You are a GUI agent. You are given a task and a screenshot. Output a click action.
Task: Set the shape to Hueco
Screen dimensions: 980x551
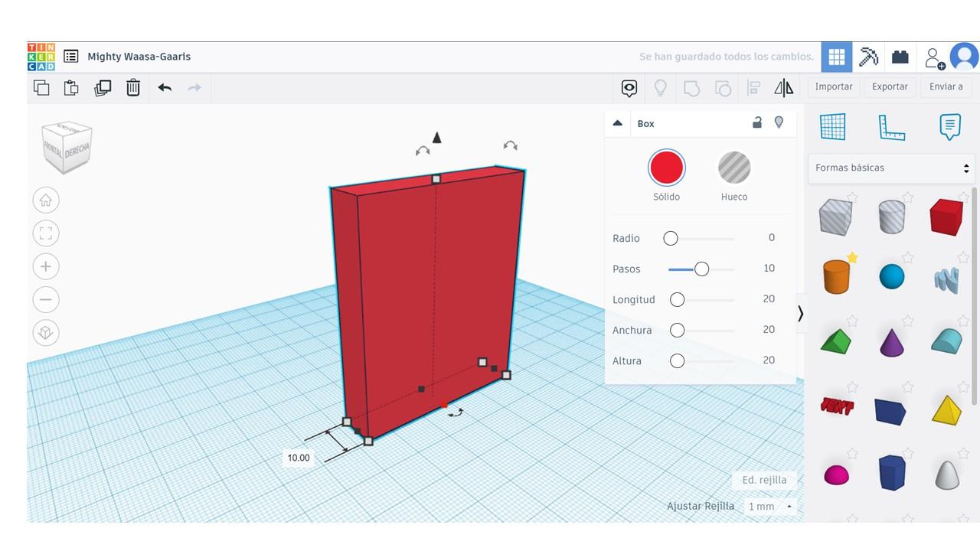click(x=734, y=168)
